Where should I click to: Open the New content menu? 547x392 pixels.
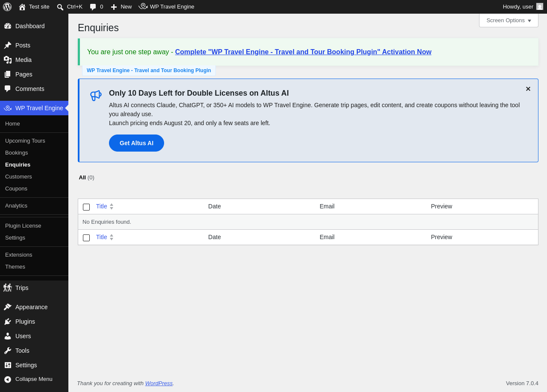click(x=121, y=7)
